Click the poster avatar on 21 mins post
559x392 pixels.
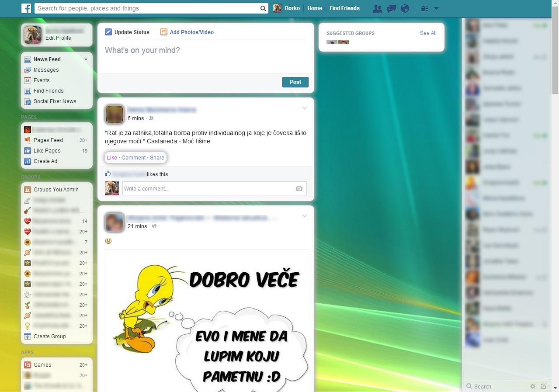pyautogui.click(x=115, y=222)
